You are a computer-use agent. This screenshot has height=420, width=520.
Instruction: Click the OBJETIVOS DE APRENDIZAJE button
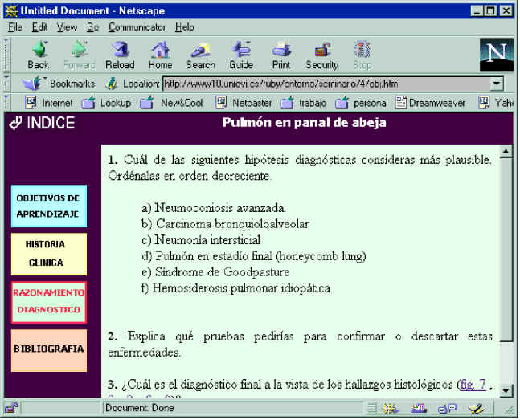tap(48, 206)
